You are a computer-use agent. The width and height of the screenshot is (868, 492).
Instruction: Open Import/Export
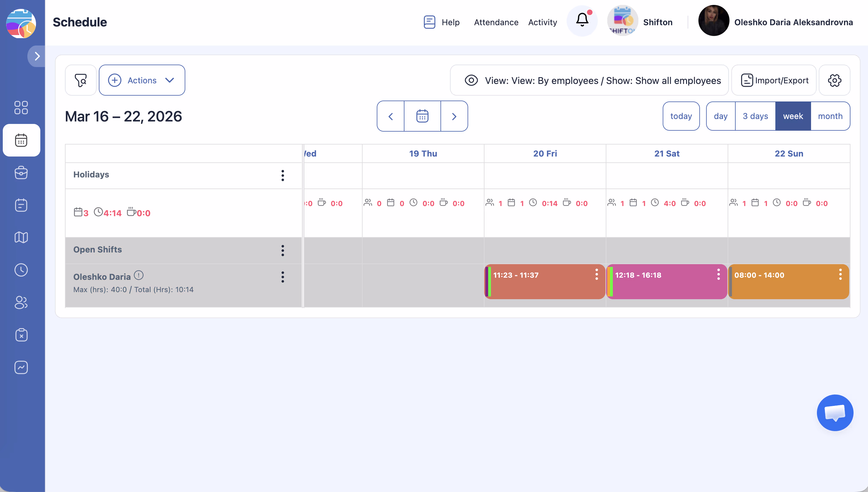(x=774, y=80)
